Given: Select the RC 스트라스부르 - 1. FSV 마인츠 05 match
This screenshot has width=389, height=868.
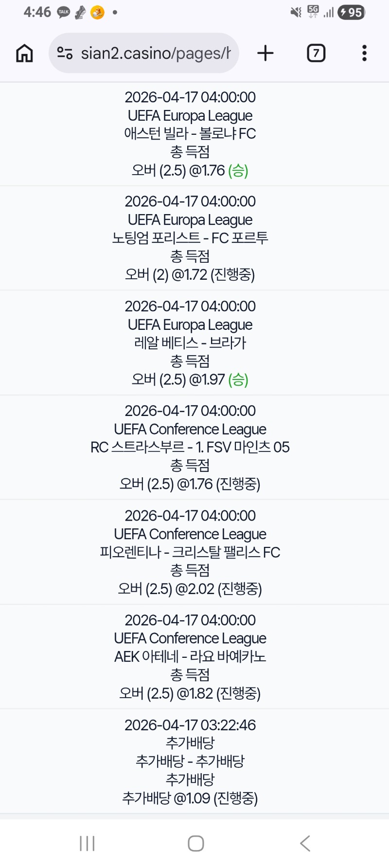Looking at the screenshot, I should [190, 447].
